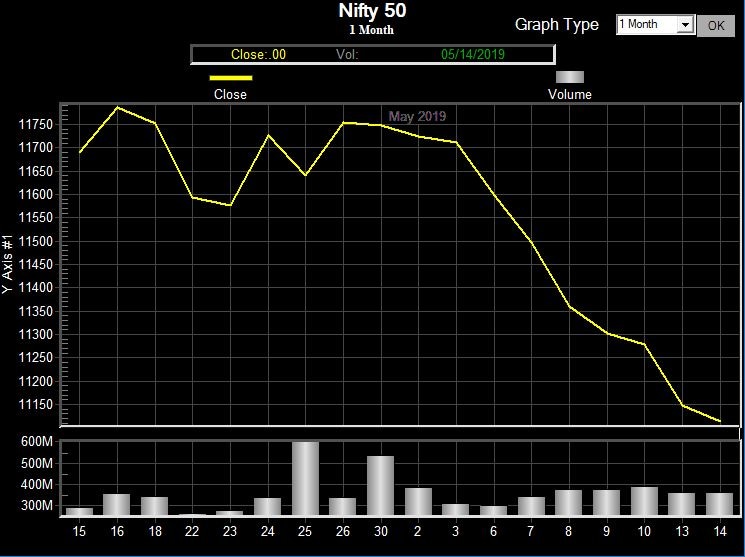Click the volume bar above date 10

point(644,501)
